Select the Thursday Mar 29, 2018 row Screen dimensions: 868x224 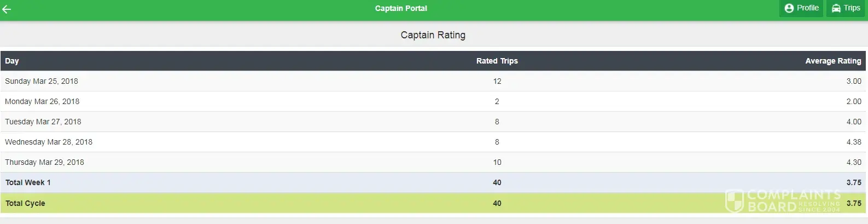tap(44, 162)
